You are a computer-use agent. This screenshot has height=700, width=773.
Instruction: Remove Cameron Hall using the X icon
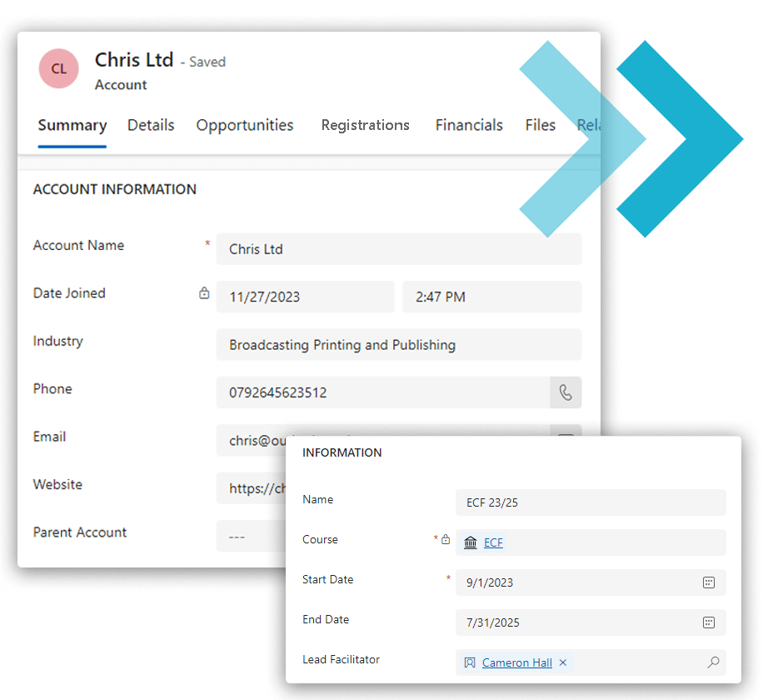point(563,662)
